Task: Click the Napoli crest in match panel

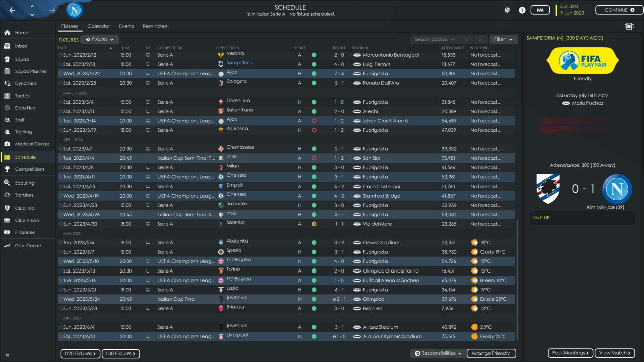Action: click(x=617, y=189)
